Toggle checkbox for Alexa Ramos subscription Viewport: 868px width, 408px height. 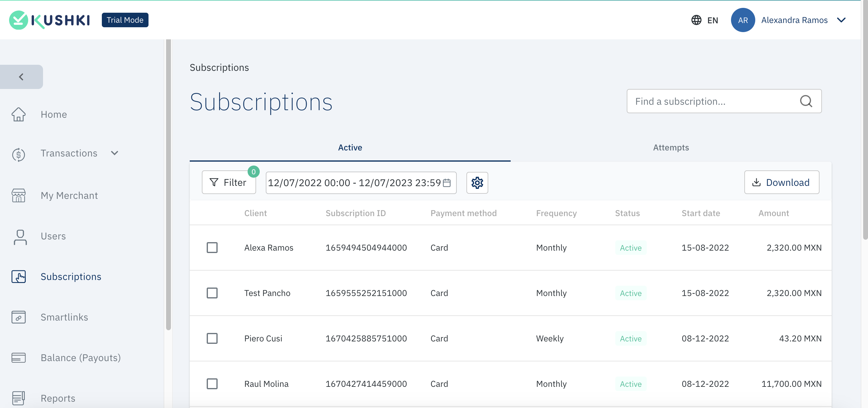pos(212,248)
